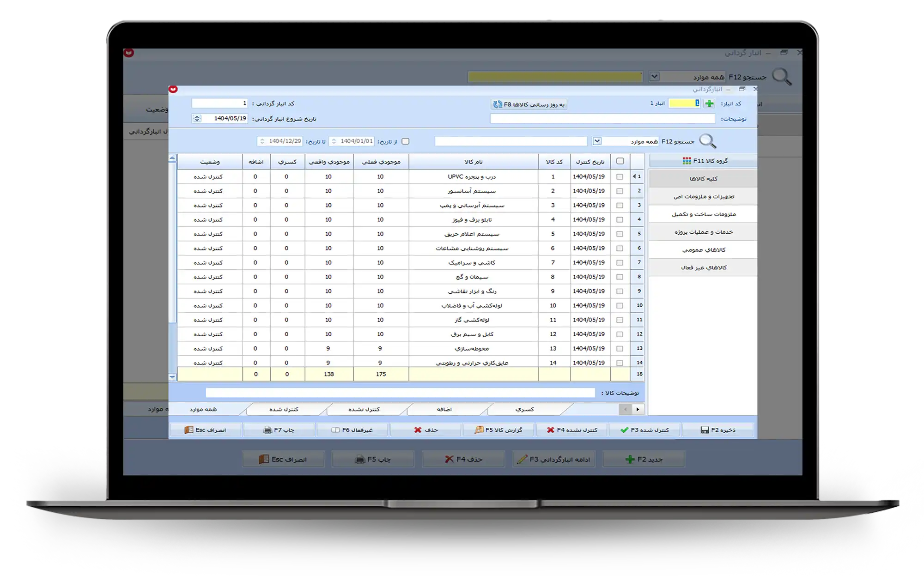Open the background window search dropdown arrow
This screenshot has height=576, width=924.
pos(654,76)
